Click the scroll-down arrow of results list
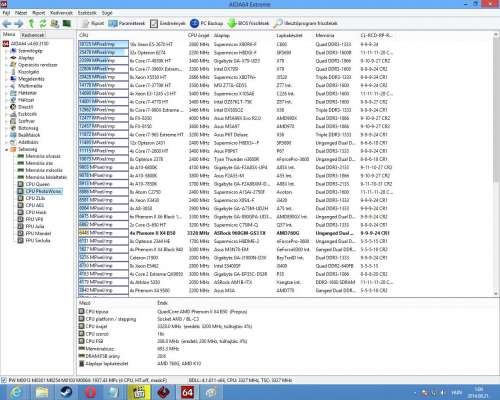 pyautogui.click(x=495, y=293)
